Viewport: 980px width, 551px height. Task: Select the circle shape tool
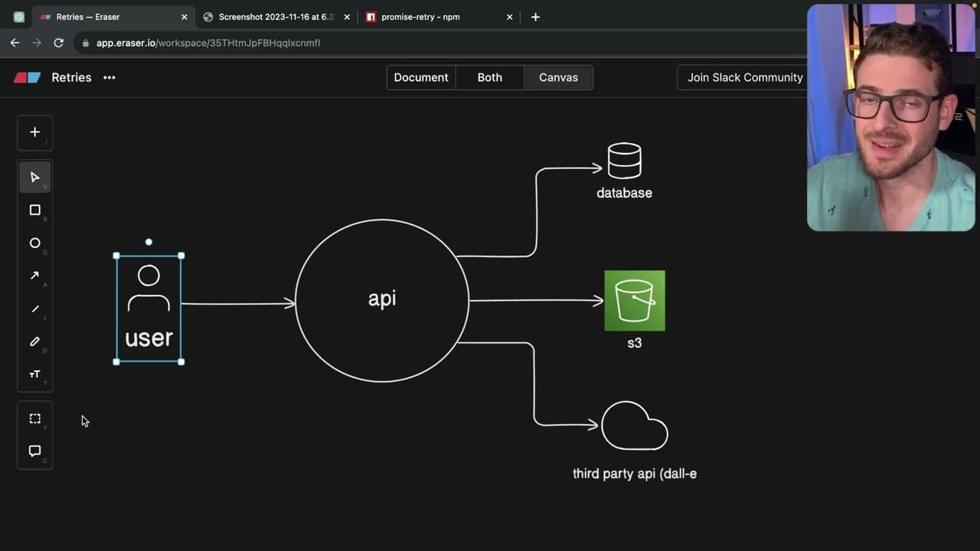pos(34,243)
